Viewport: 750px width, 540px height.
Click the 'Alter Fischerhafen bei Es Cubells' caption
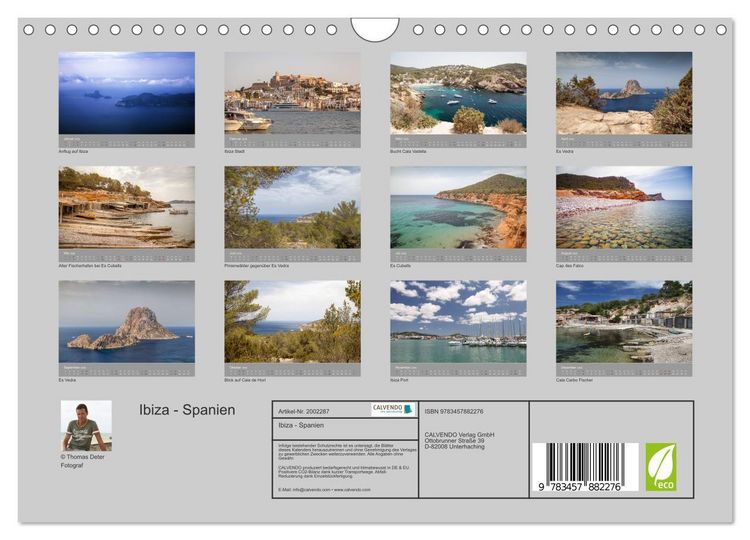click(90, 265)
